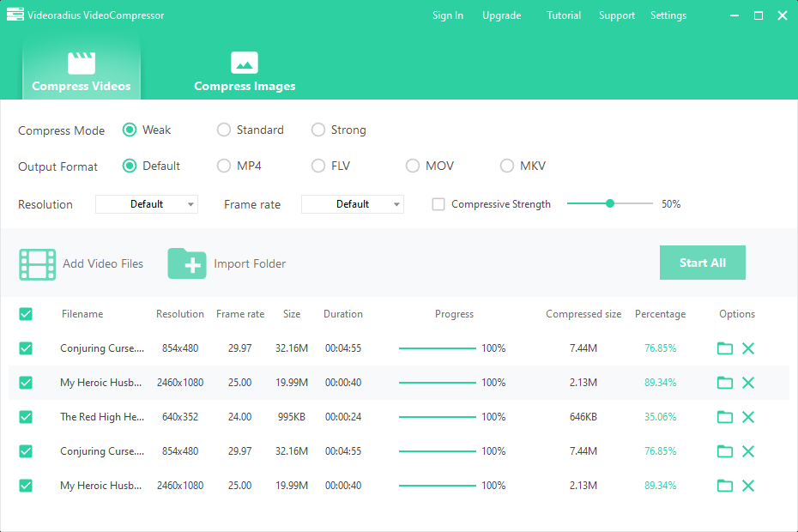Adjust the Compressive Strength slider handle
This screenshot has width=798, height=532.
[610, 203]
